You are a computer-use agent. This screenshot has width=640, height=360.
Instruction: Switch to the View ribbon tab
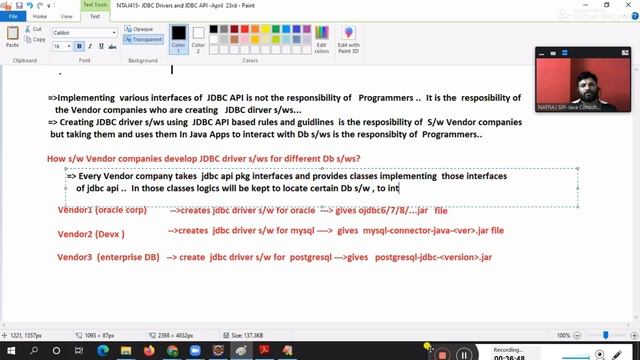click(66, 16)
